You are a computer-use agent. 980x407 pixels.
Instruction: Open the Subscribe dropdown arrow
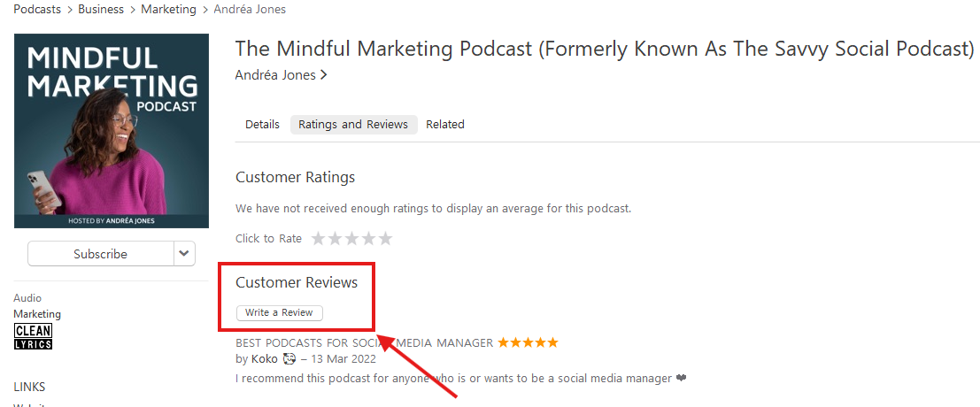coord(184,253)
